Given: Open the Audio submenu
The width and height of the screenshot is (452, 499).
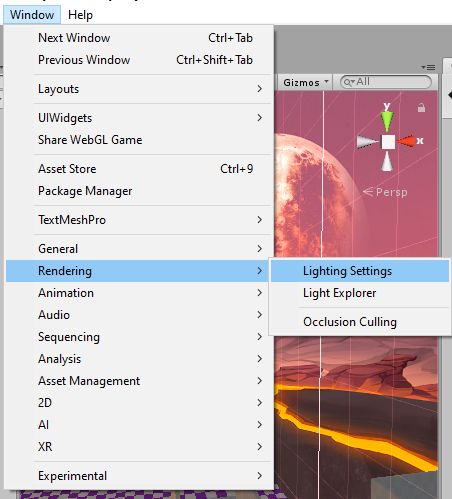Looking at the screenshot, I should (x=139, y=315).
